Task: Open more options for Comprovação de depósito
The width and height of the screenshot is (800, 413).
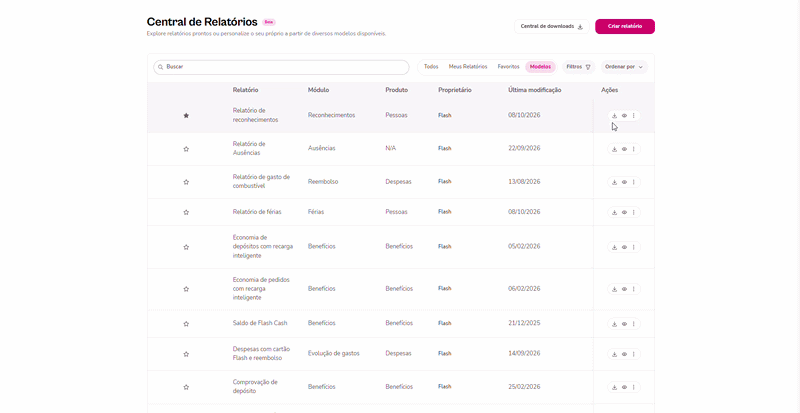Action: point(634,387)
